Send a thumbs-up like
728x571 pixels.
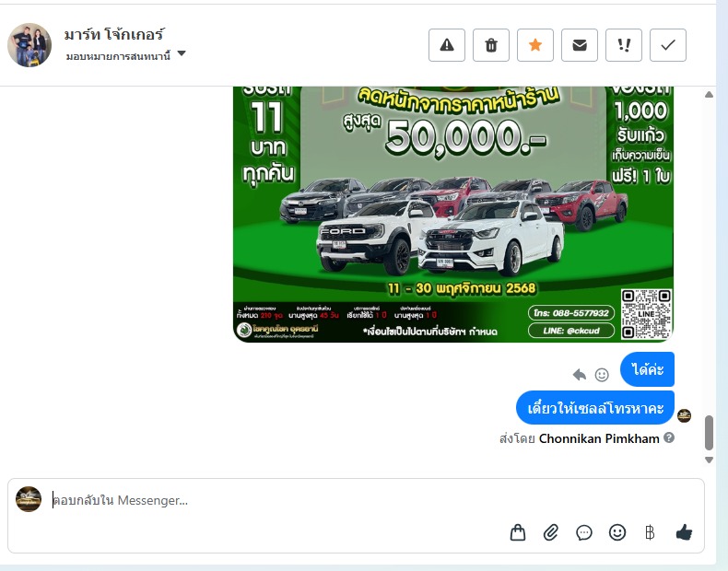point(684,532)
